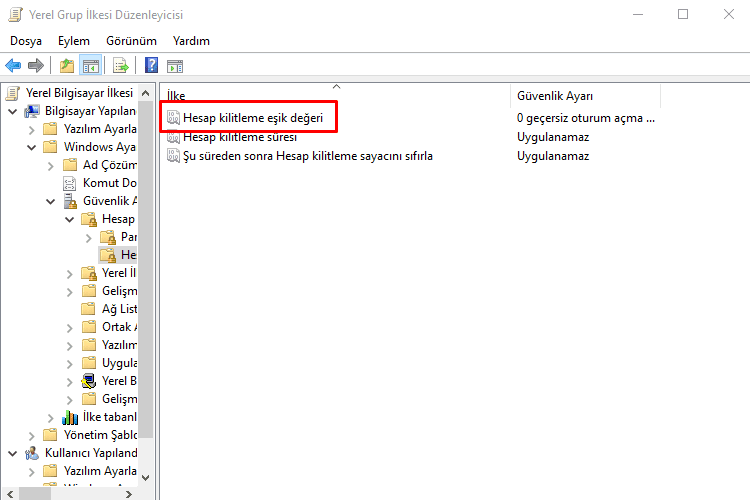Collapse the Windows Ayarları tree node

click(32, 147)
